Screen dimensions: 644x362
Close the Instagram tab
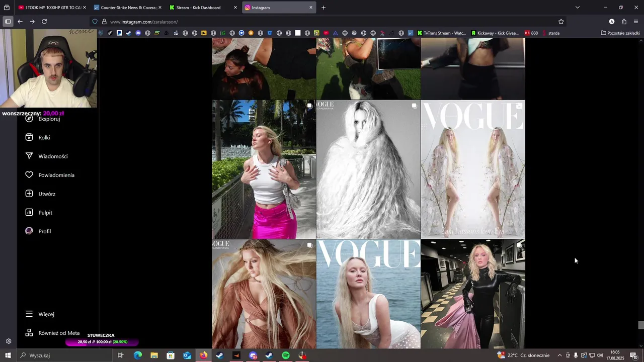pyautogui.click(x=311, y=8)
